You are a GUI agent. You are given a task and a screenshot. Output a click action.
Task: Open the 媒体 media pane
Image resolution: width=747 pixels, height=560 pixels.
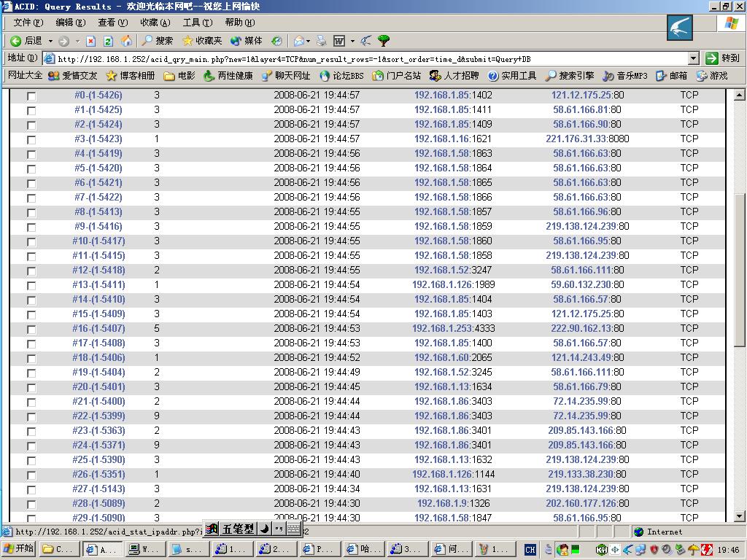click(247, 41)
